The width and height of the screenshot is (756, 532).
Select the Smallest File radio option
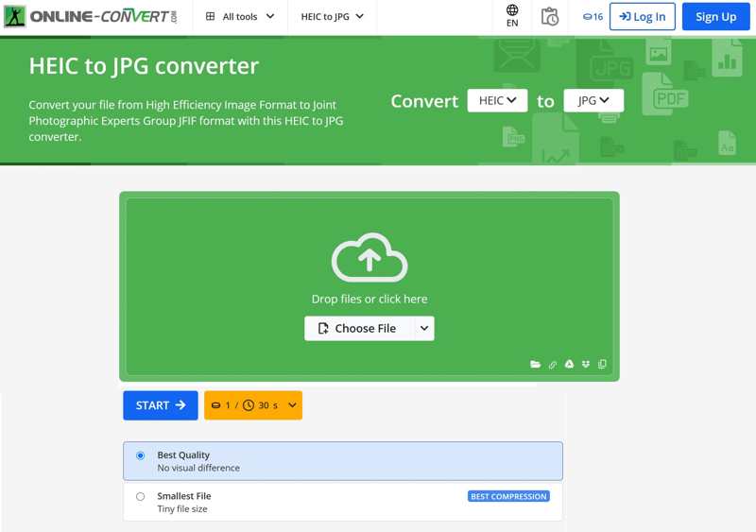pos(140,496)
